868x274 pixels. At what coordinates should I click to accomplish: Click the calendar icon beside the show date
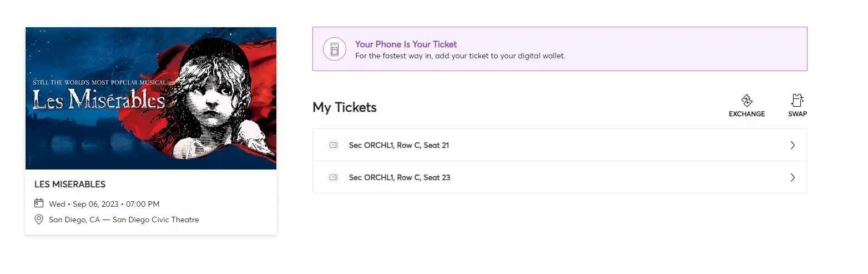pos(39,203)
